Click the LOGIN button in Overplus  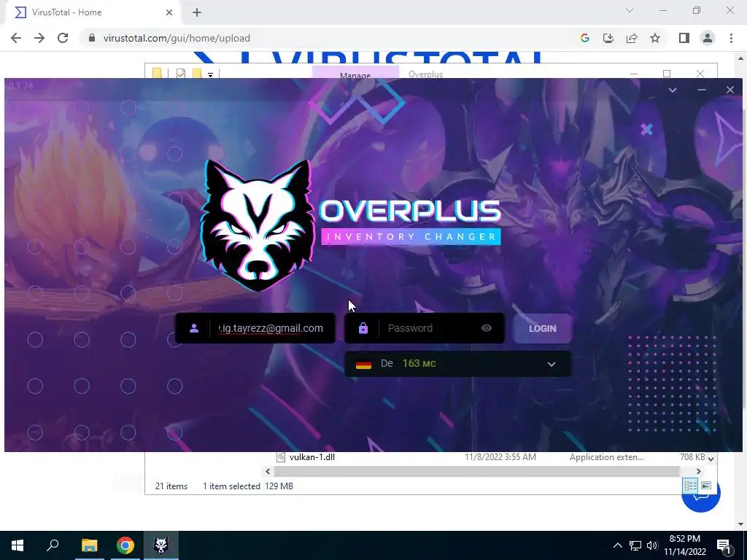pos(542,328)
